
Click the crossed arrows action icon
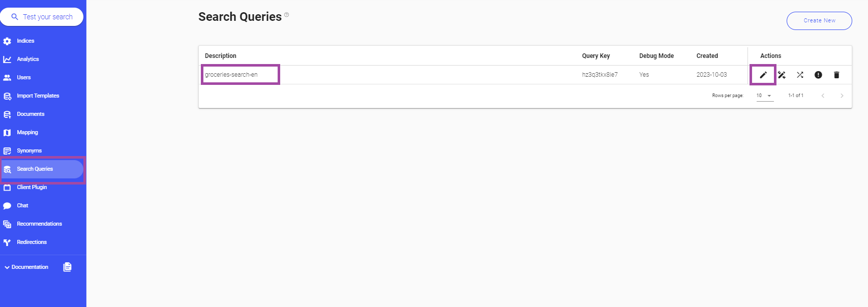tap(800, 75)
